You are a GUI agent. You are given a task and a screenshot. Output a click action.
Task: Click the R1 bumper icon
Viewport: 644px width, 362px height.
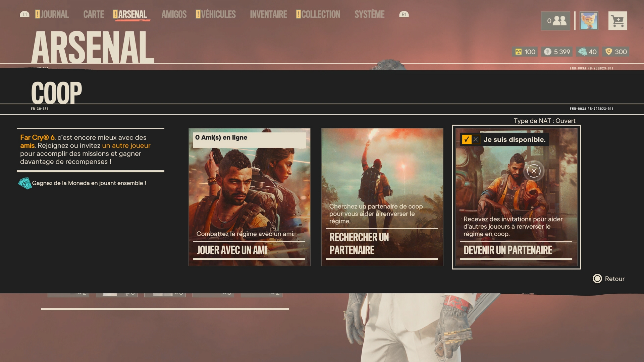tap(404, 14)
